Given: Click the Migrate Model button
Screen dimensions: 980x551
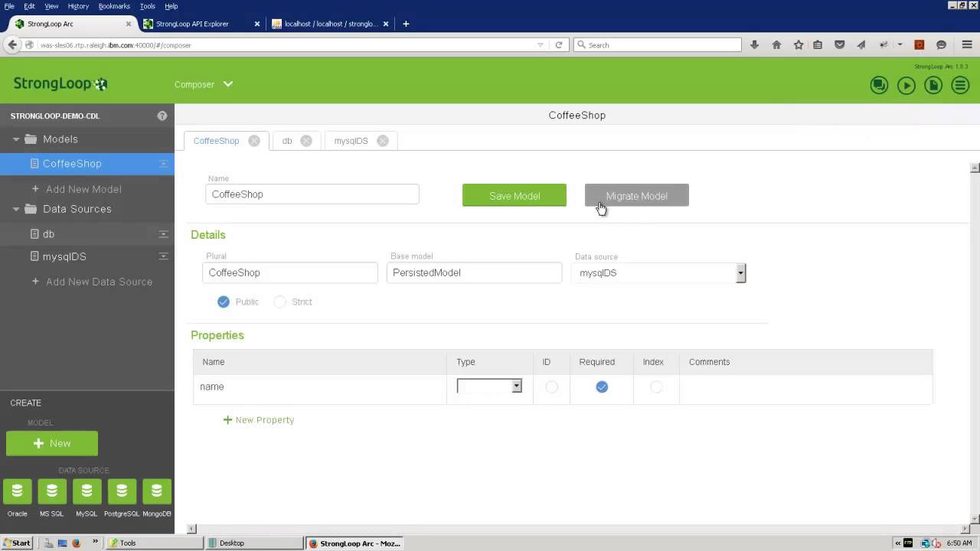Looking at the screenshot, I should coord(637,196).
